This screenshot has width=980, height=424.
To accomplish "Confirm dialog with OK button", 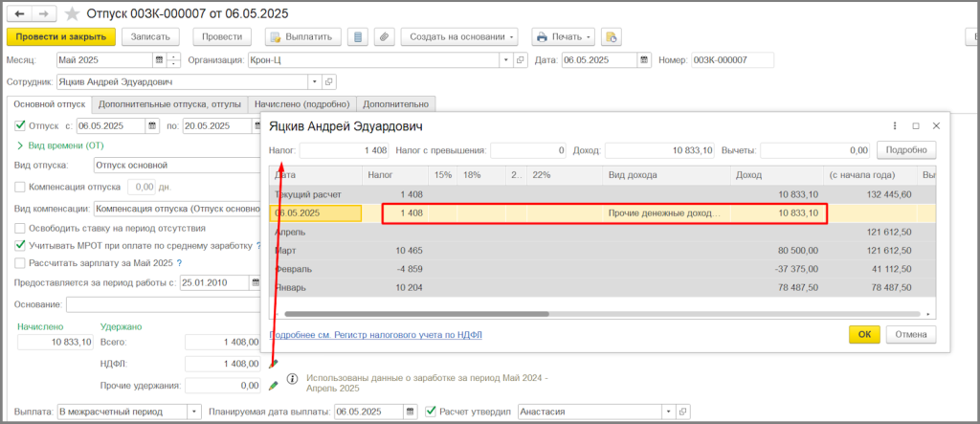I will click(864, 335).
